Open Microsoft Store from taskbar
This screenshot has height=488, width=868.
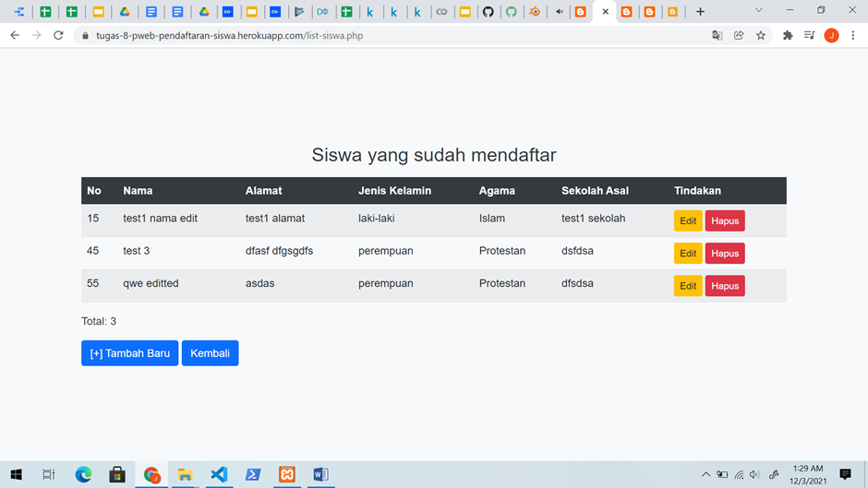(x=116, y=474)
